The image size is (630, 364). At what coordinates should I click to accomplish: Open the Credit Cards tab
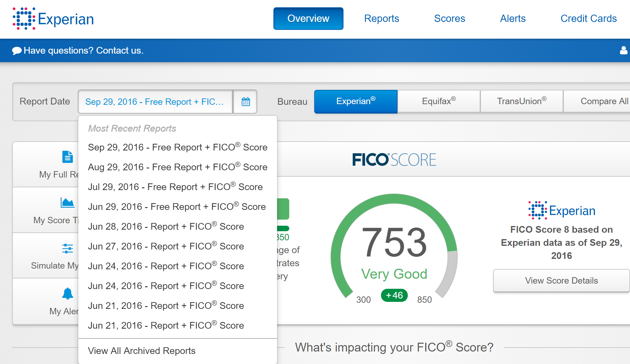tap(588, 19)
